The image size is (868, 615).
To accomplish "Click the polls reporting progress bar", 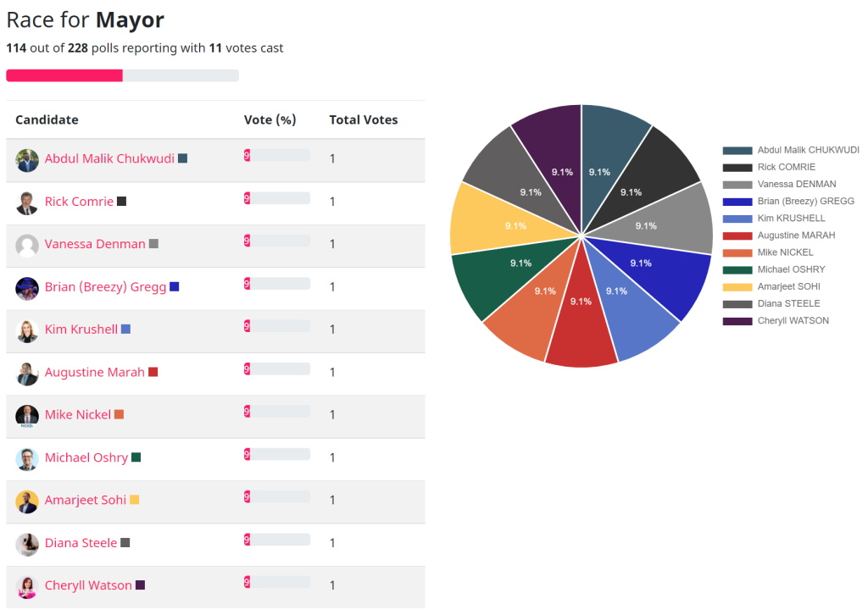I will point(122,75).
